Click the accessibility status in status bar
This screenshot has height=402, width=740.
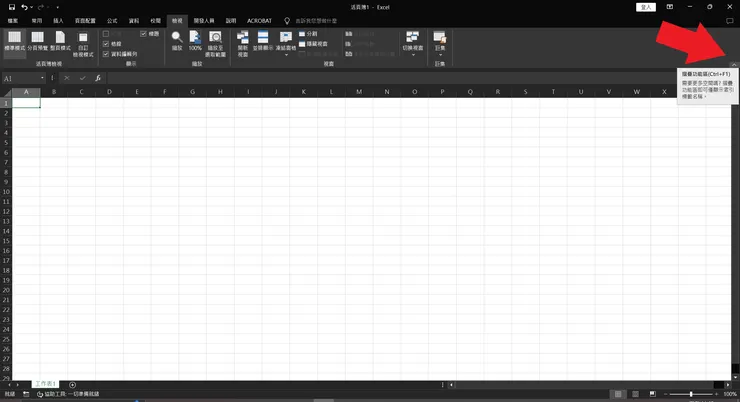tap(68, 394)
